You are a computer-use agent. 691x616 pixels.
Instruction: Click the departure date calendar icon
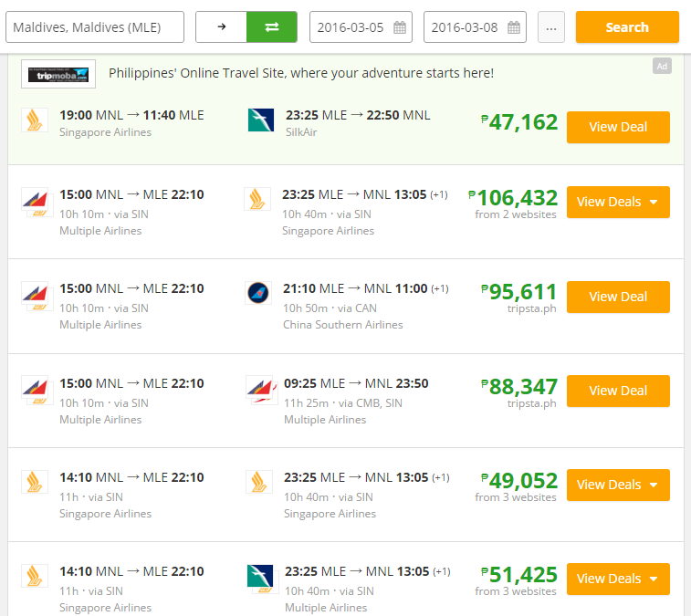[x=400, y=27]
